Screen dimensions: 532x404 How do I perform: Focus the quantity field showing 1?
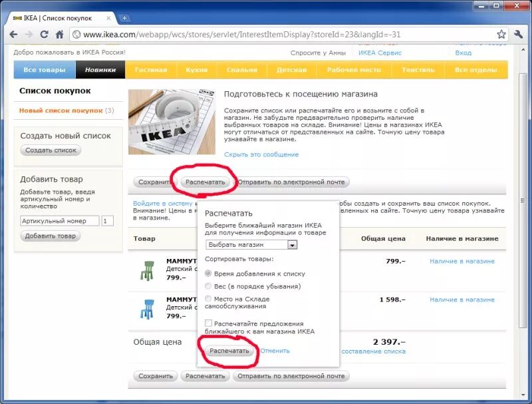click(108, 221)
